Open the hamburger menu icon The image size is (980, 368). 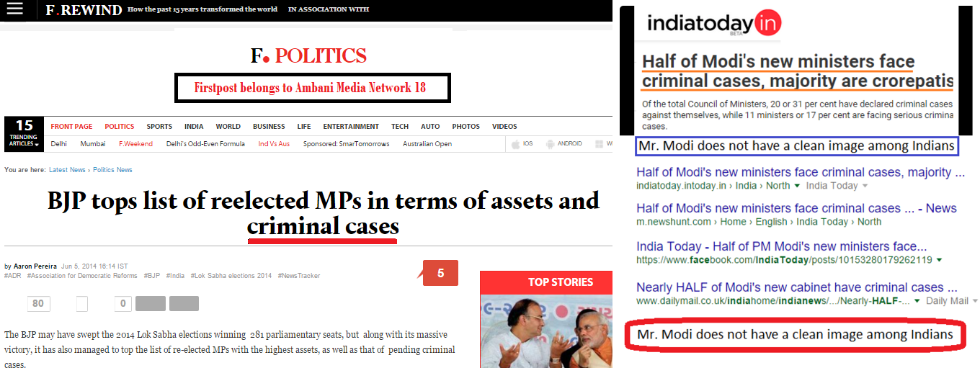pos(14,9)
